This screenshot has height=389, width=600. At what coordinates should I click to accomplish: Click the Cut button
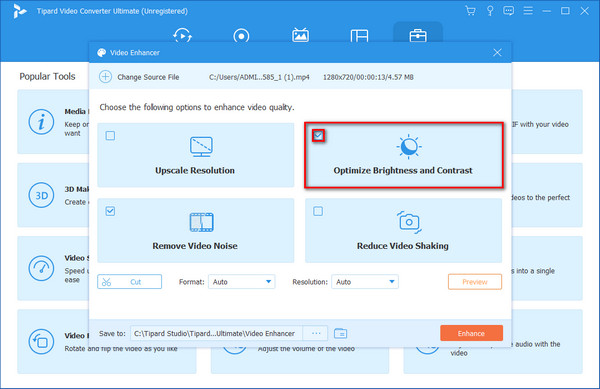point(129,282)
